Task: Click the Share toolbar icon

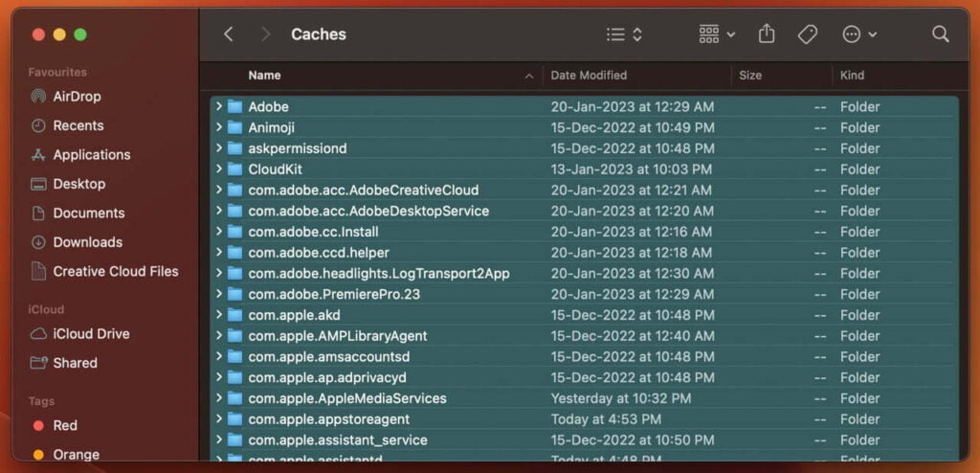Action: (x=767, y=34)
